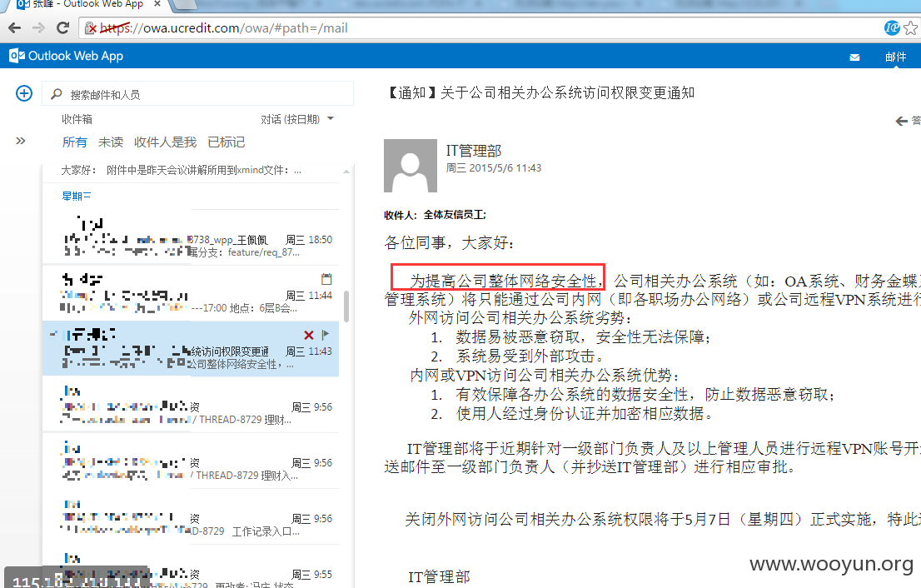Click the IT管理部 sender avatar
This screenshot has width=921, height=588.
tap(410, 166)
